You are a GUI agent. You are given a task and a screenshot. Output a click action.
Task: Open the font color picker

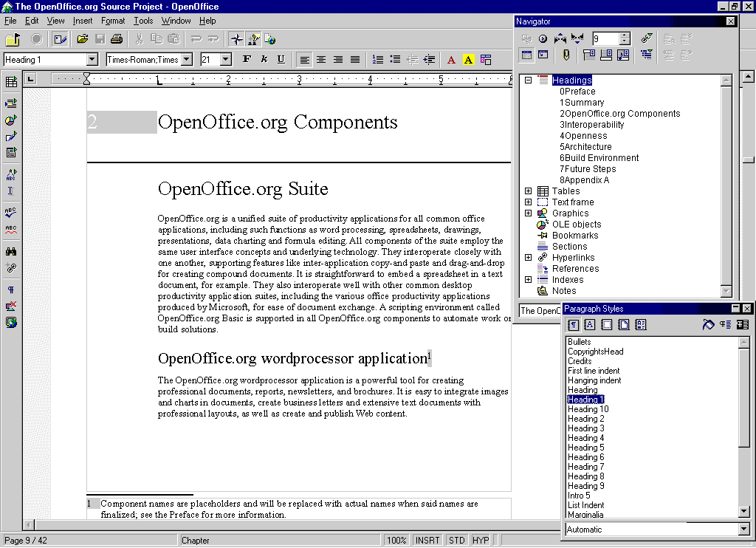click(x=451, y=59)
